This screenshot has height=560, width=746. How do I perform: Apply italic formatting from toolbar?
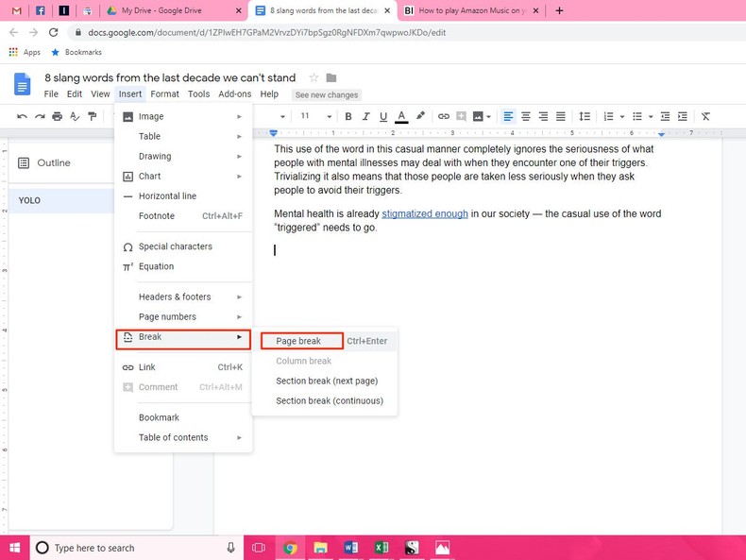coord(365,116)
